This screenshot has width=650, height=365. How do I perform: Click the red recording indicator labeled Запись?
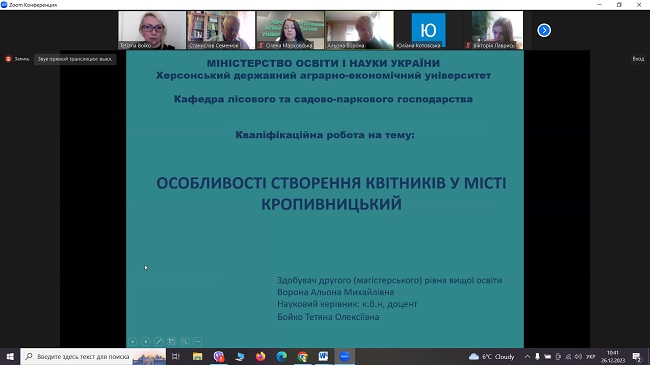(x=17, y=59)
